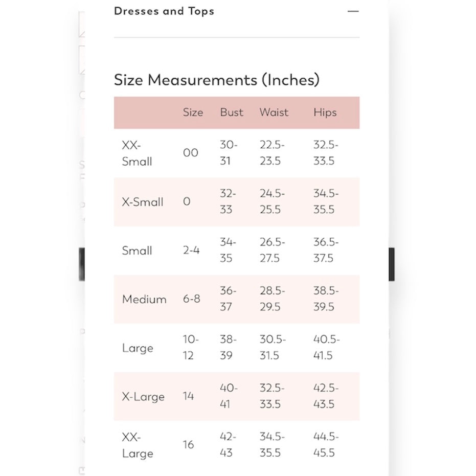Screen dimensions: 476x476
Task: Click the Size Measurements (Inches) heading
Action: pos(217,80)
